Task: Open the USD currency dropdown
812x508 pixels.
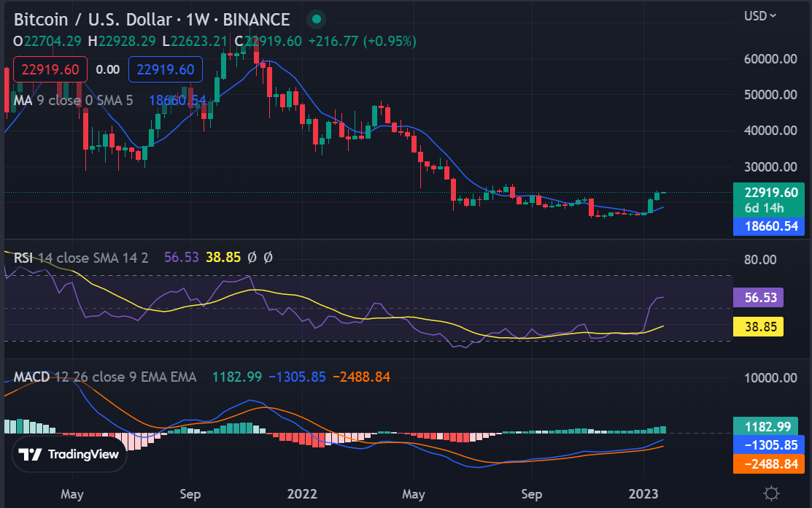Action: tap(759, 16)
